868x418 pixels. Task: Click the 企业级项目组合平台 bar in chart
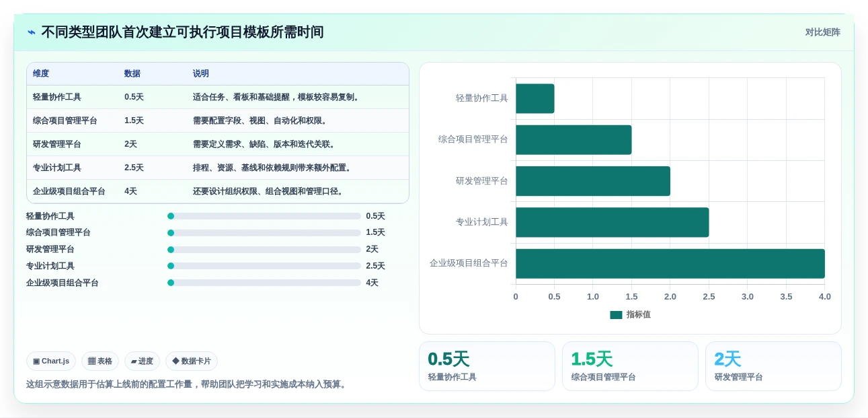(670, 264)
